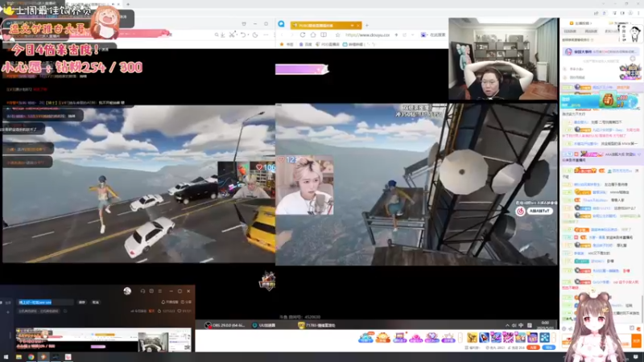This screenshot has height=362, width=644.
Task: Click the highlighted stream title input
Action: 46,302
